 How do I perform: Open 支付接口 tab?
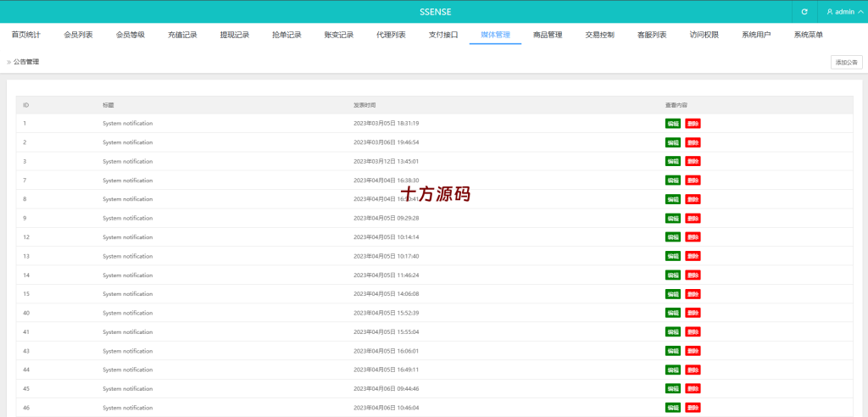pos(442,35)
